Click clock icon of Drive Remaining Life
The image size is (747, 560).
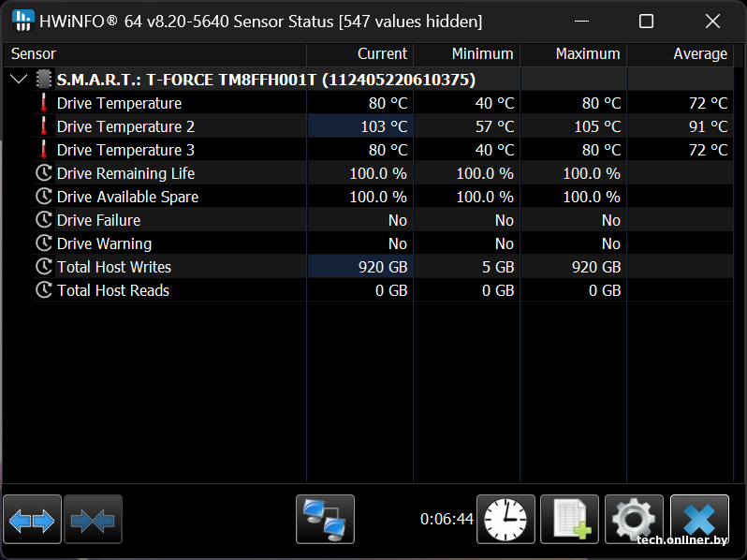(43, 172)
